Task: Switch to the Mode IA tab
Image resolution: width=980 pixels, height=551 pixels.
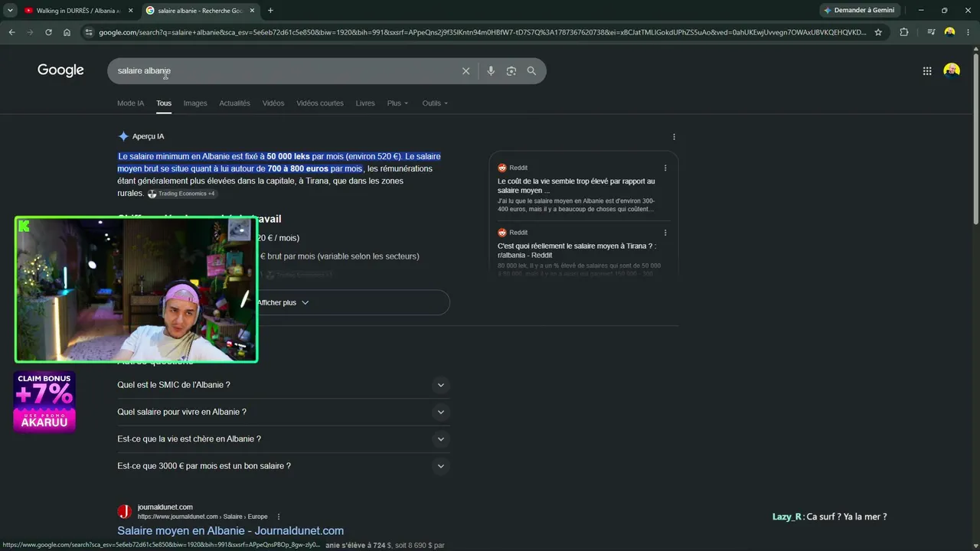Action: [130, 103]
